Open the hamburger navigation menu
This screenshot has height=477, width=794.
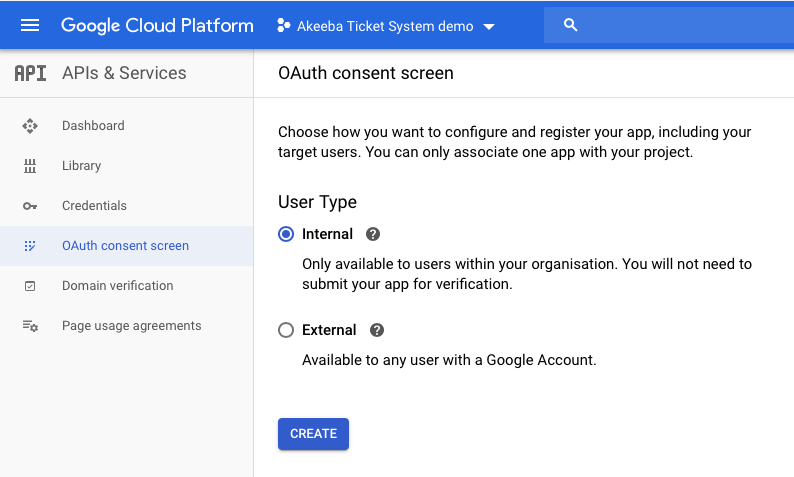coord(30,25)
